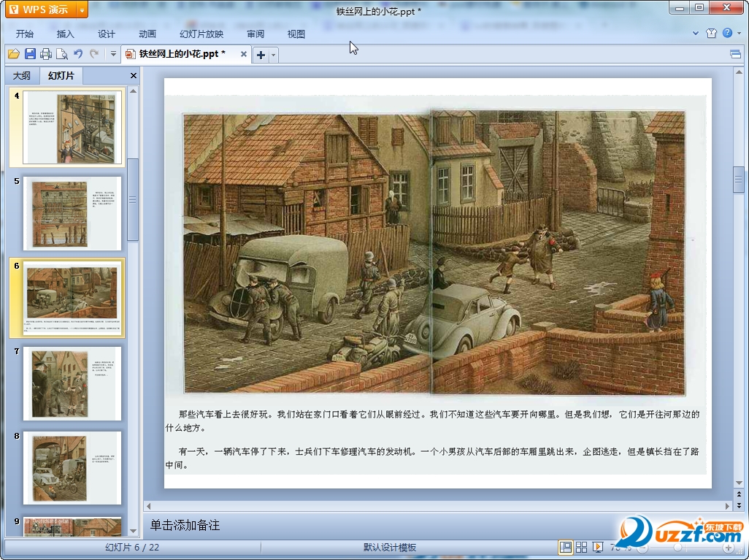Collapse the ribbon using the chevron arrow
The width and height of the screenshot is (749, 560).
696,34
